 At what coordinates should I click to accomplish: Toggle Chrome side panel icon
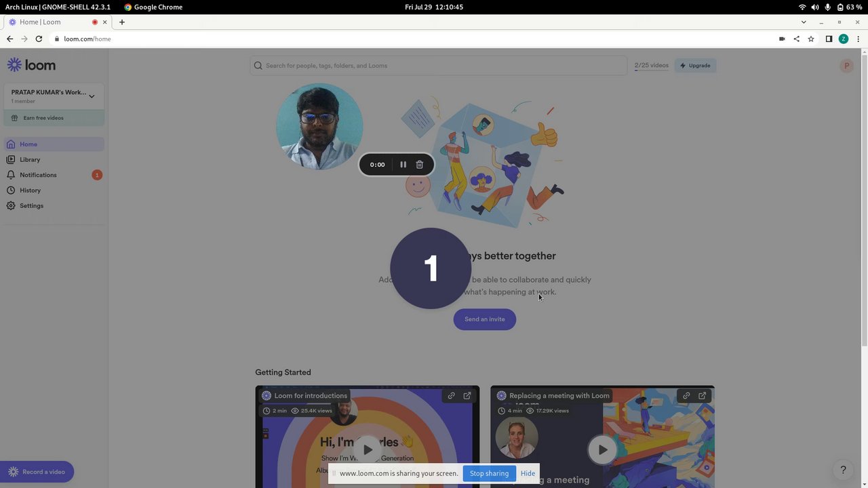click(x=829, y=39)
